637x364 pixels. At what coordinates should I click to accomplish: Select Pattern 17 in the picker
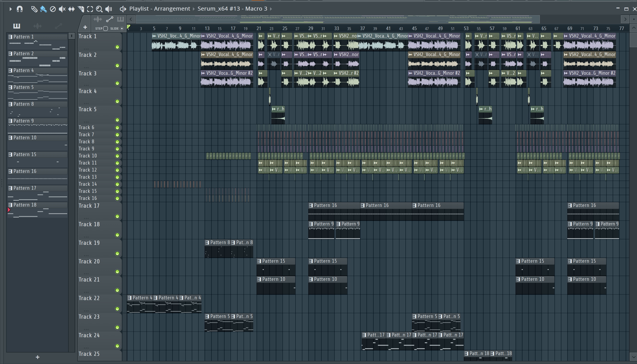(38, 193)
